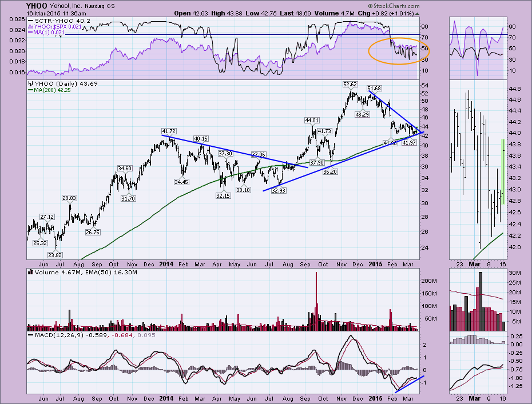The width and height of the screenshot is (532, 404).
Task: Click the 27.12 price label
Action: [x=47, y=217]
